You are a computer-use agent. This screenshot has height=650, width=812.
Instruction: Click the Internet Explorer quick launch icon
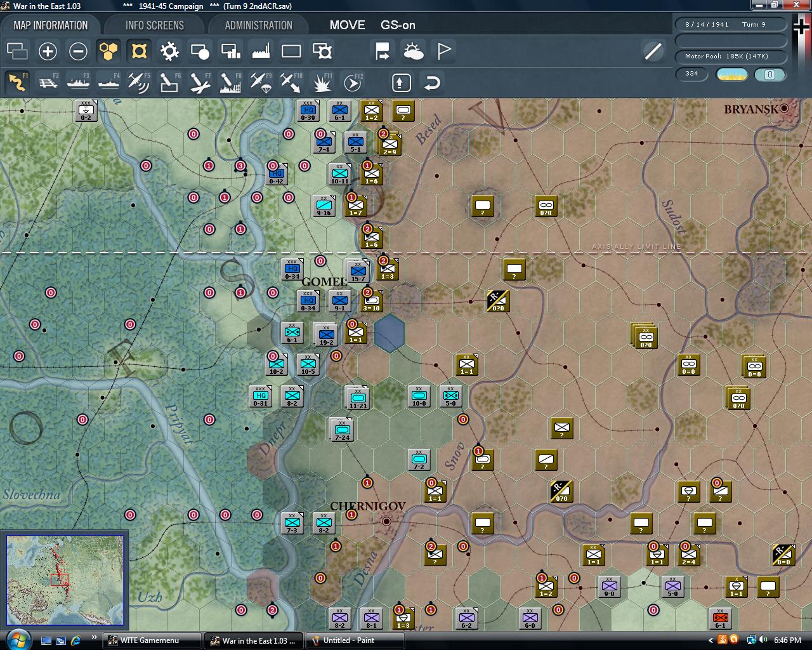(x=75, y=640)
